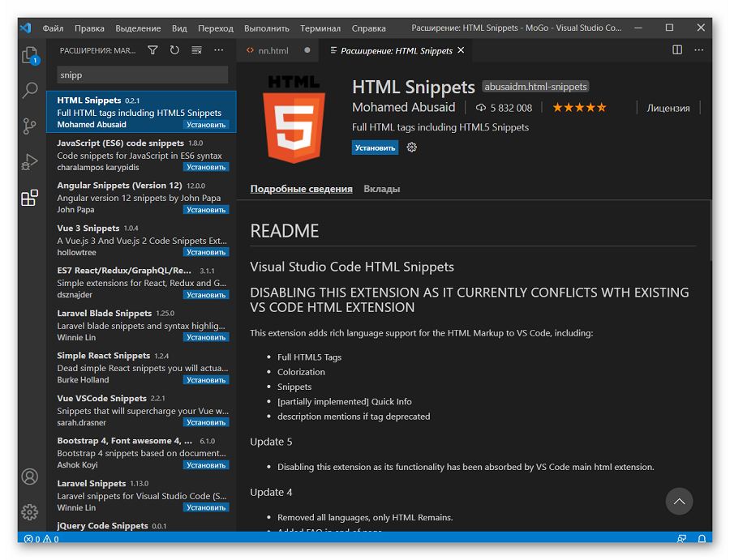Open editor more actions ellipsis
This screenshot has height=560, width=730.
pos(699,49)
